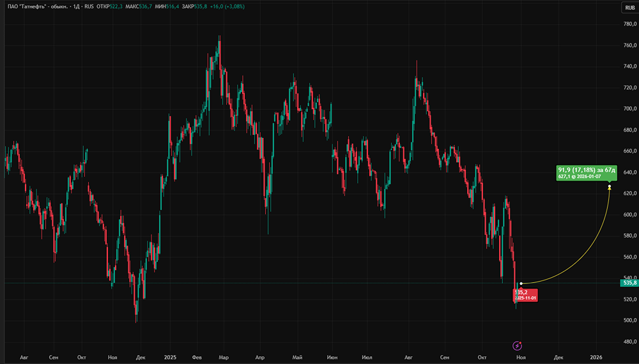Click the Апр month label
Screen dimensions: 639x364
(259, 357)
